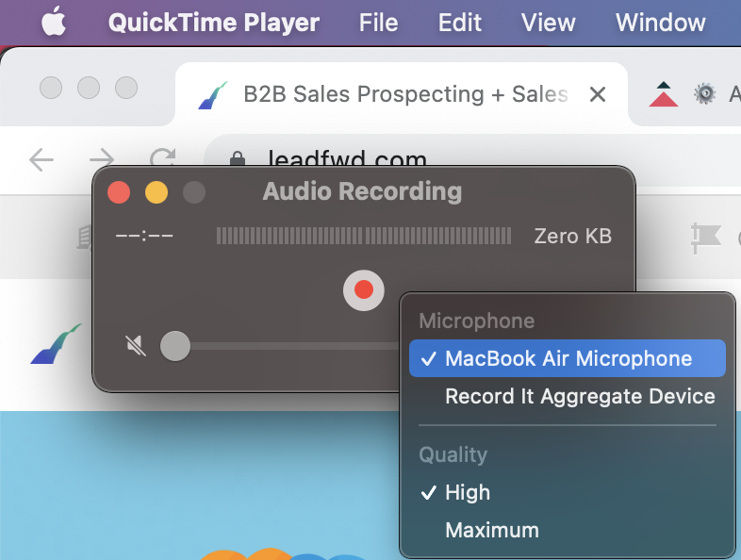The height and width of the screenshot is (560, 741).
Task: Click the audio level meter bar
Action: click(363, 236)
